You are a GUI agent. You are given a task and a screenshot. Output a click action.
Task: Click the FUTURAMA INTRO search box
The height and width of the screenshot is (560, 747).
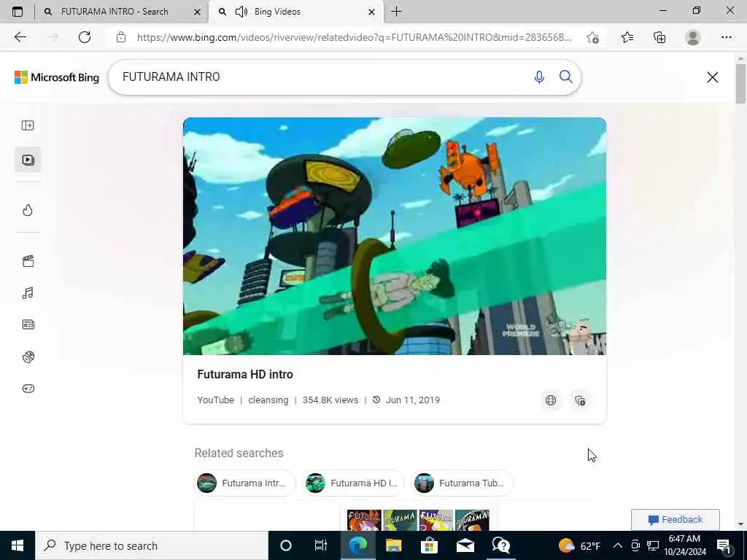pos(324,77)
